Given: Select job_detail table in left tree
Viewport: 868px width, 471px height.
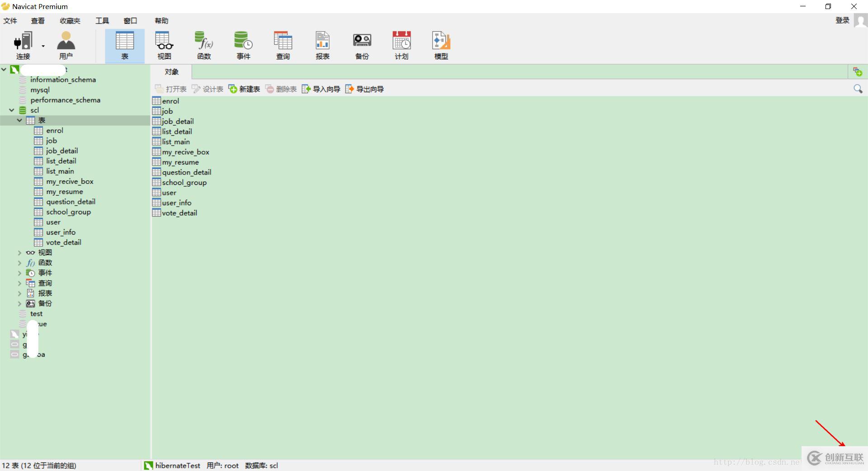Looking at the screenshot, I should 61,151.
